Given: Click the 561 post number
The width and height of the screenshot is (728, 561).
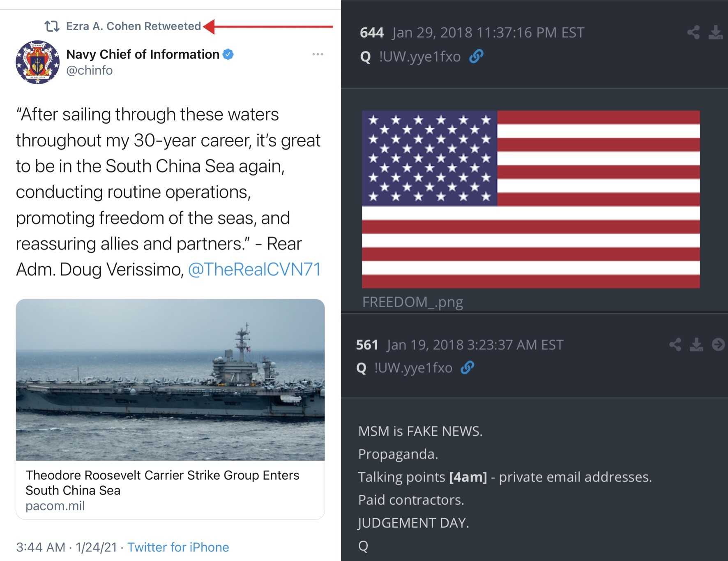Looking at the screenshot, I should click(367, 344).
